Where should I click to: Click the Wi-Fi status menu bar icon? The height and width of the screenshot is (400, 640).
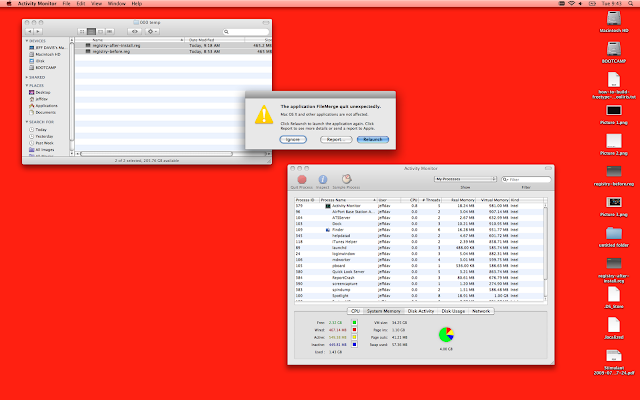tap(571, 3)
